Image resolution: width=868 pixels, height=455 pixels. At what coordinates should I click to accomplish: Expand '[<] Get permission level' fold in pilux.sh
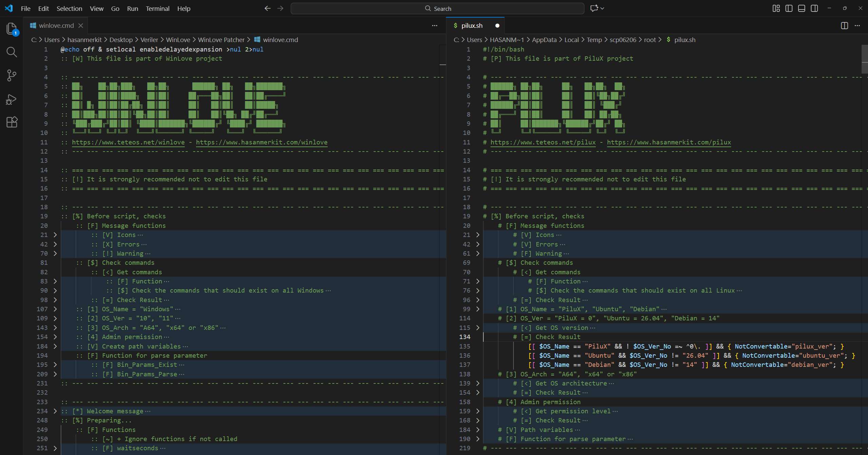478,411
